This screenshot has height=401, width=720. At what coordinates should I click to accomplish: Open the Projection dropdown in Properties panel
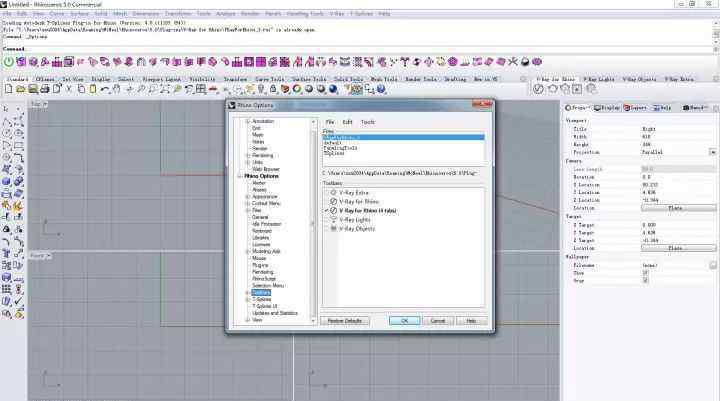pos(712,152)
